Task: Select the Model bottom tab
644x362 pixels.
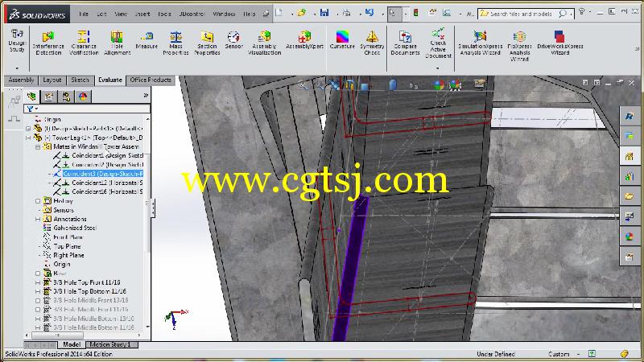Action: click(72, 344)
